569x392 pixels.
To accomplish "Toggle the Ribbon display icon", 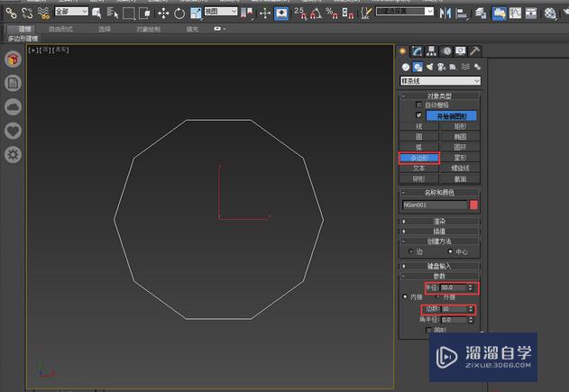I will point(500,14).
